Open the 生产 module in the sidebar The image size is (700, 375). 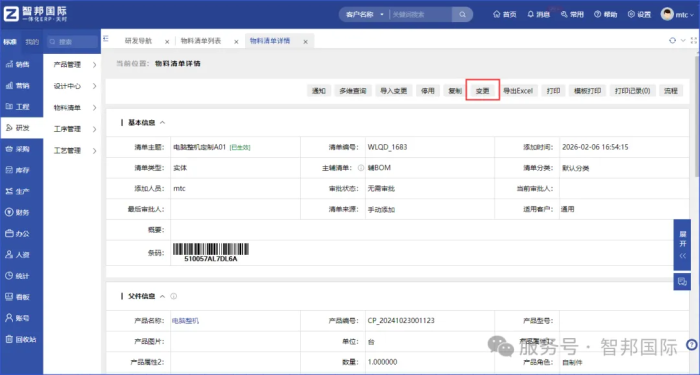[18, 192]
